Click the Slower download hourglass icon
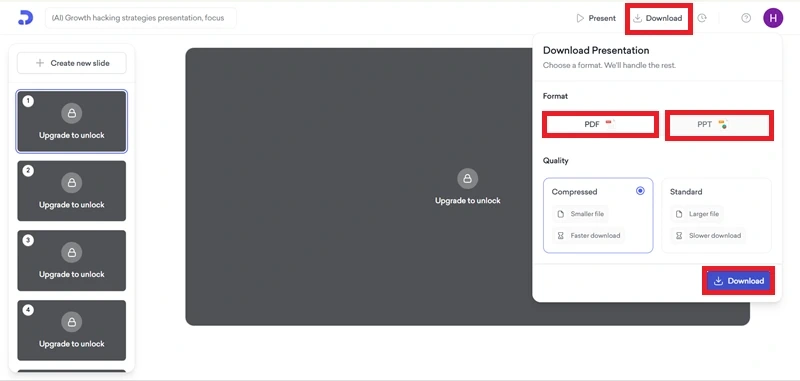800x381 pixels. [679, 236]
